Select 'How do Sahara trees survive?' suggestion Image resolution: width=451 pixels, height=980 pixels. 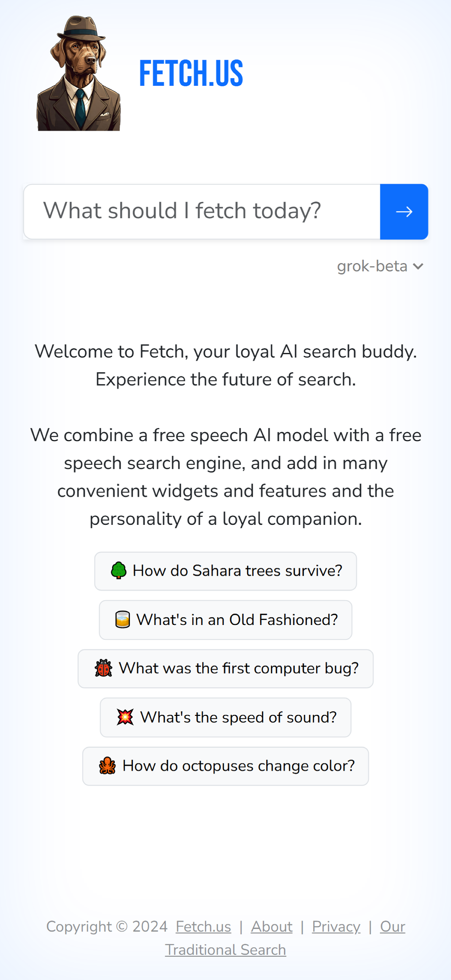coord(225,571)
